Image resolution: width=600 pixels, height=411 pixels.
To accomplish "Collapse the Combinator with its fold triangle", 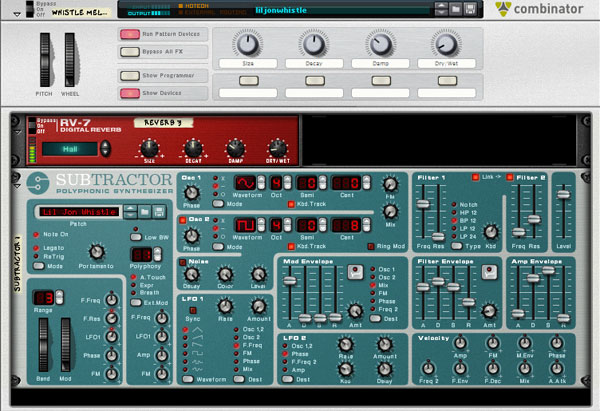I will 17,14.
